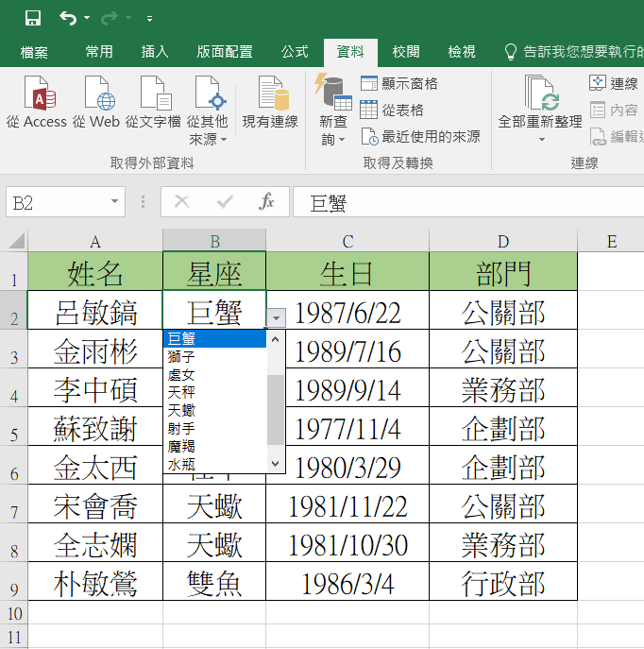The height and width of the screenshot is (649, 644).
Task: Open Customize Quick Access Toolbar dropdown
Action: [x=150, y=18]
